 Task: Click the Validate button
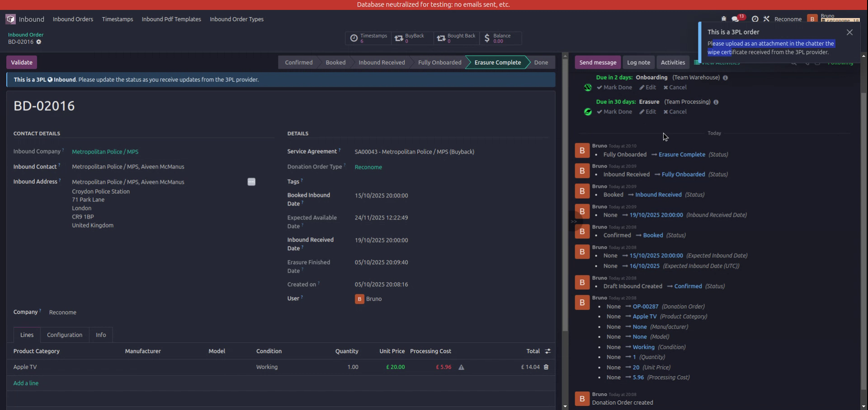click(x=21, y=62)
